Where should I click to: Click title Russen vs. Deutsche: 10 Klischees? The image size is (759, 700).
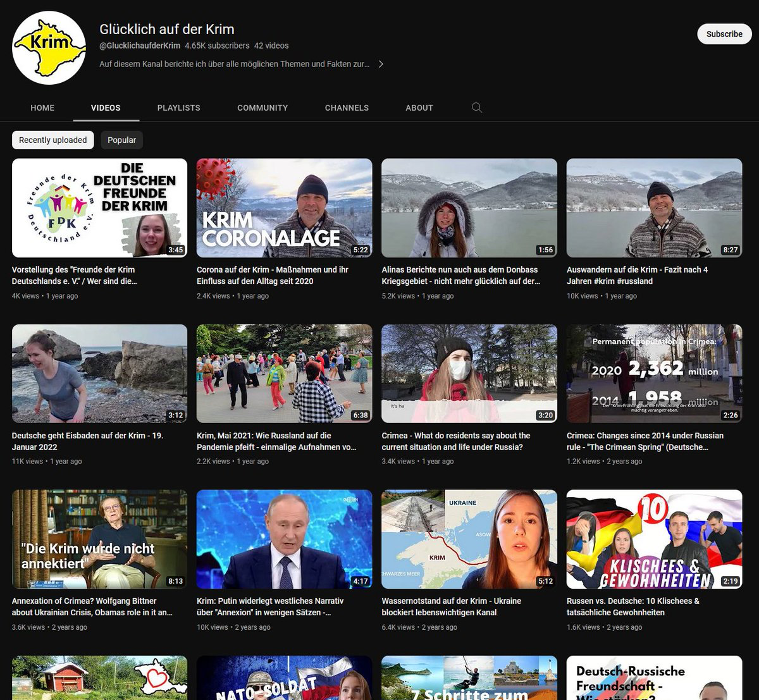pos(633,606)
